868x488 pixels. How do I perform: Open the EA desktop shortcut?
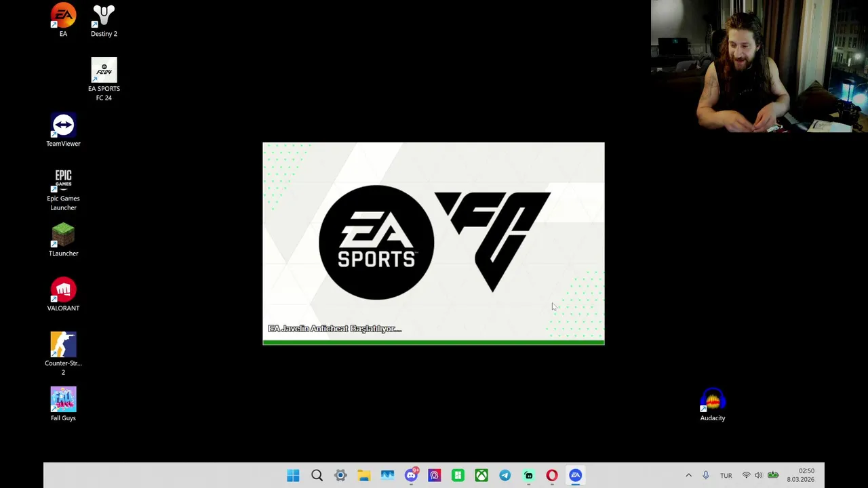point(63,20)
